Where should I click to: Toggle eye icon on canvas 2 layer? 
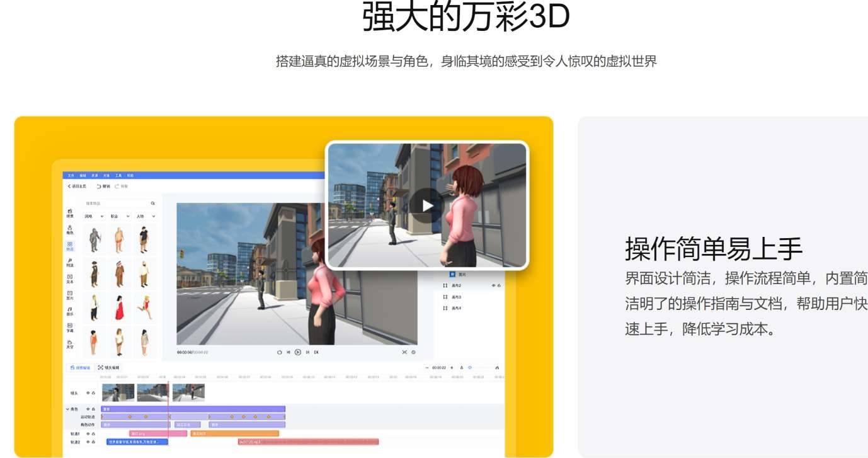point(493,285)
